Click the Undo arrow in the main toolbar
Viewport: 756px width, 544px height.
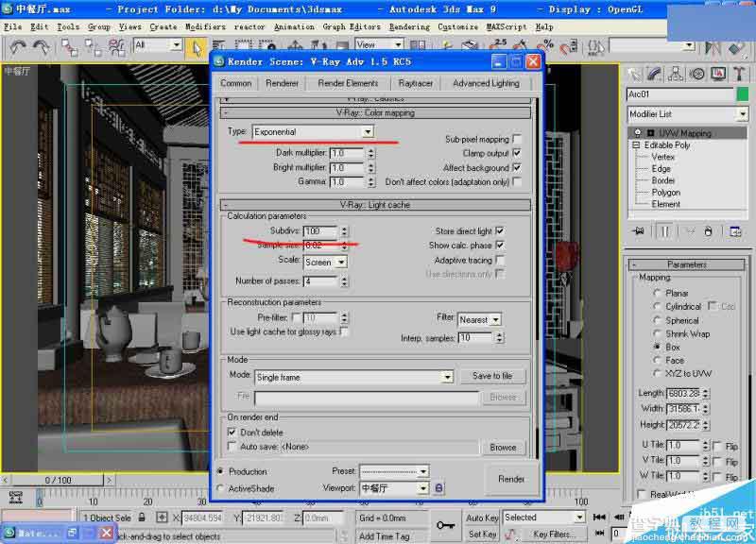(17, 47)
